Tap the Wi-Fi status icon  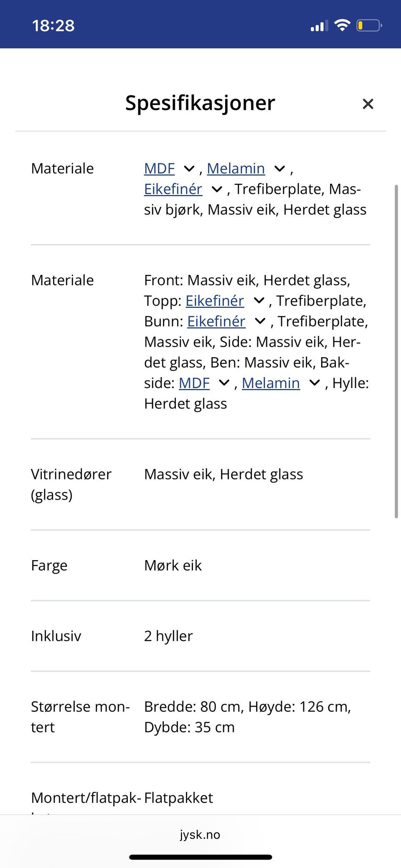(343, 25)
